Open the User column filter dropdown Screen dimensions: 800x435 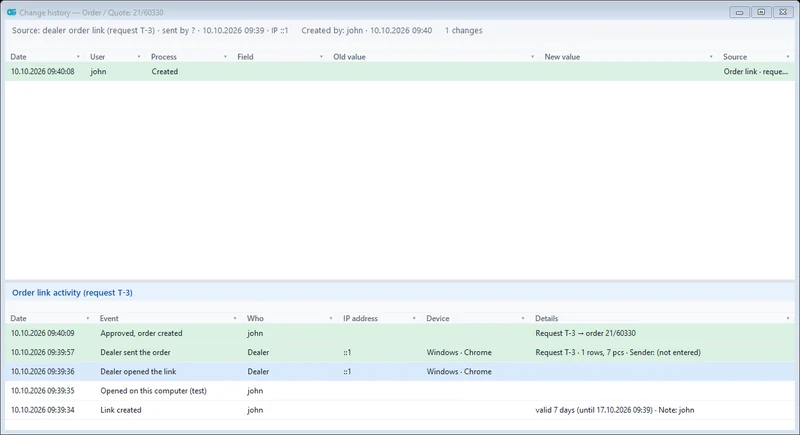click(139, 57)
